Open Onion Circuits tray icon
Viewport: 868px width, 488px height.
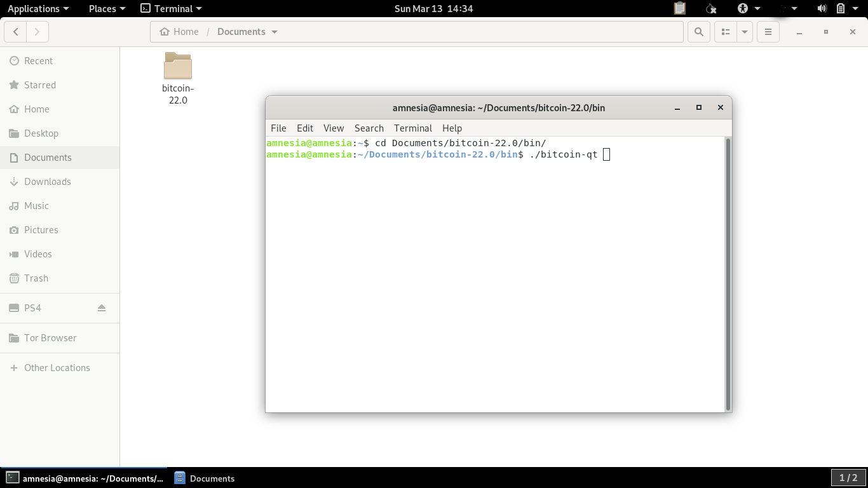[712, 8]
